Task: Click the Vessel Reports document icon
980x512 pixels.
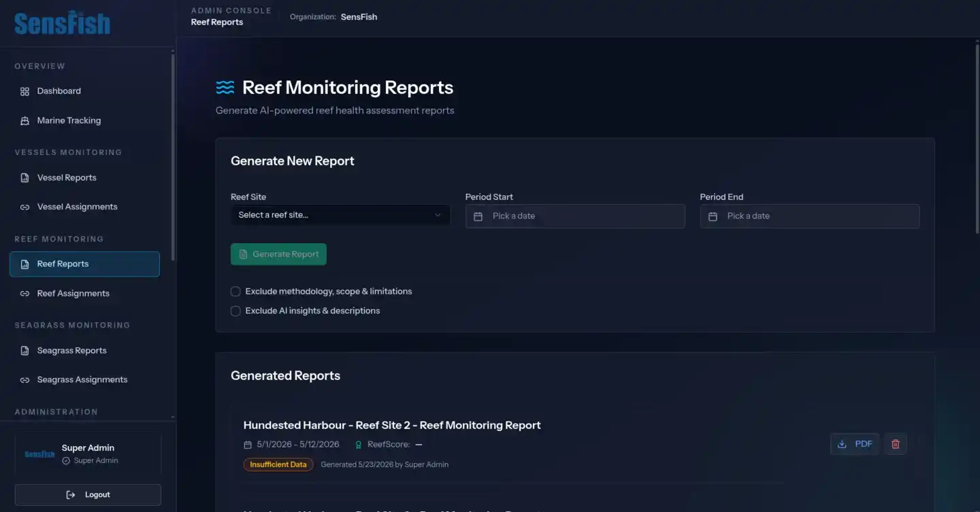Action: point(24,178)
